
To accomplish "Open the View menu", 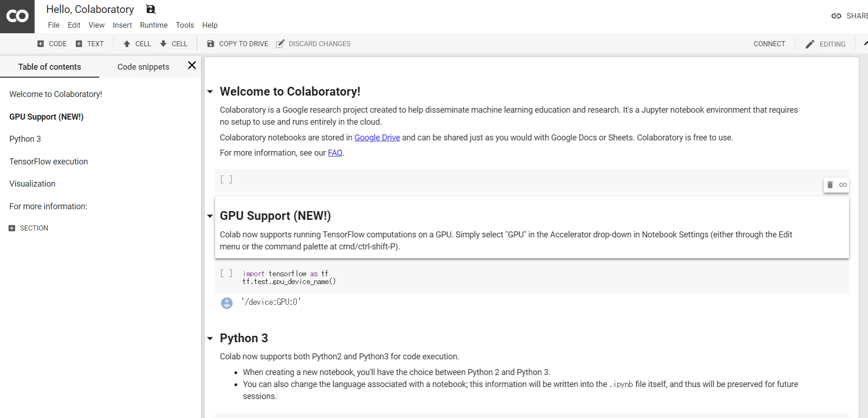I will pos(96,25).
